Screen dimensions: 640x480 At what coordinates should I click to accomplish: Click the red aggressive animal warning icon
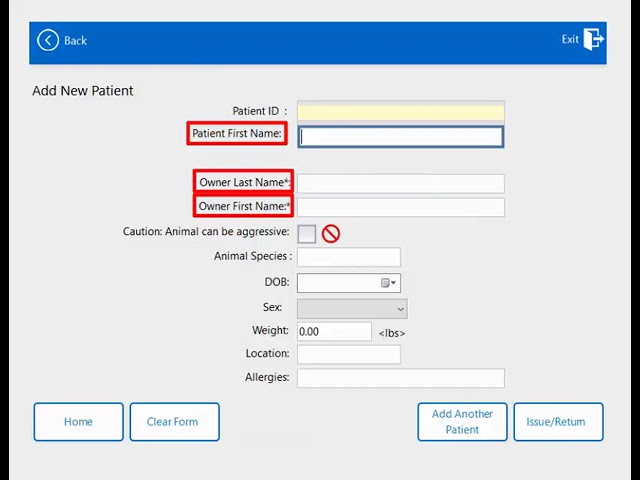pos(331,234)
